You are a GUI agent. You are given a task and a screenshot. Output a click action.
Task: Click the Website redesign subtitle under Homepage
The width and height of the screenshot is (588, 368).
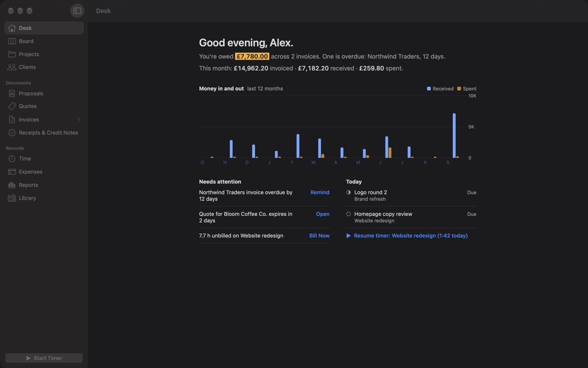click(374, 221)
